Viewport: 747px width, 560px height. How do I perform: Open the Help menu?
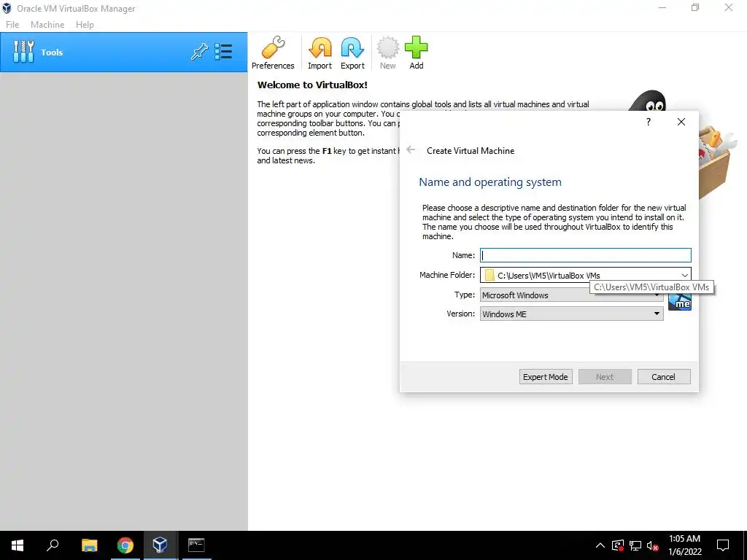tap(85, 25)
